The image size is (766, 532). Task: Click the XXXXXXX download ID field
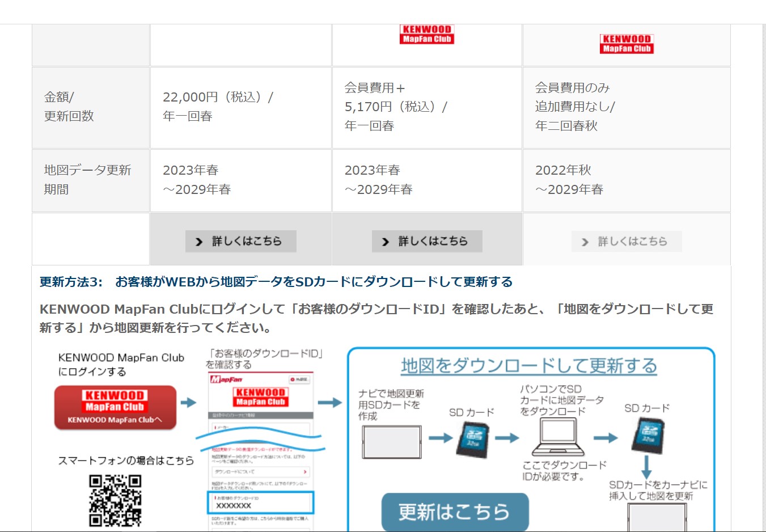[260, 503]
